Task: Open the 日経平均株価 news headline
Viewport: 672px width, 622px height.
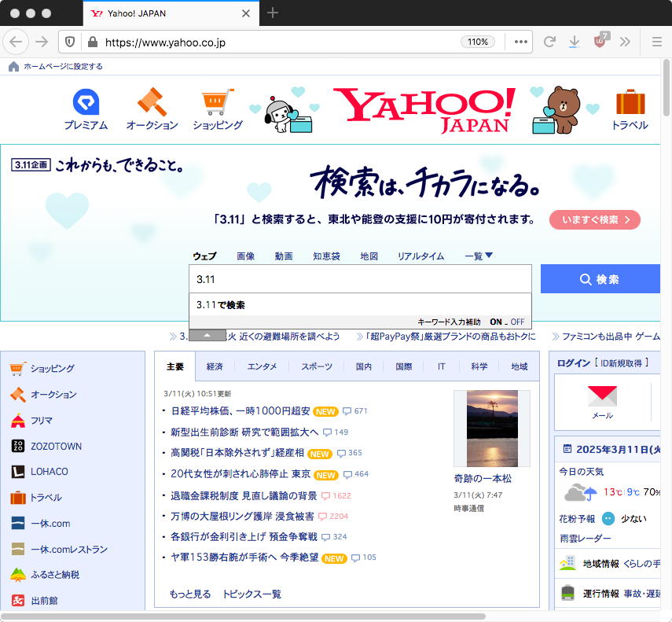Action: (241, 411)
